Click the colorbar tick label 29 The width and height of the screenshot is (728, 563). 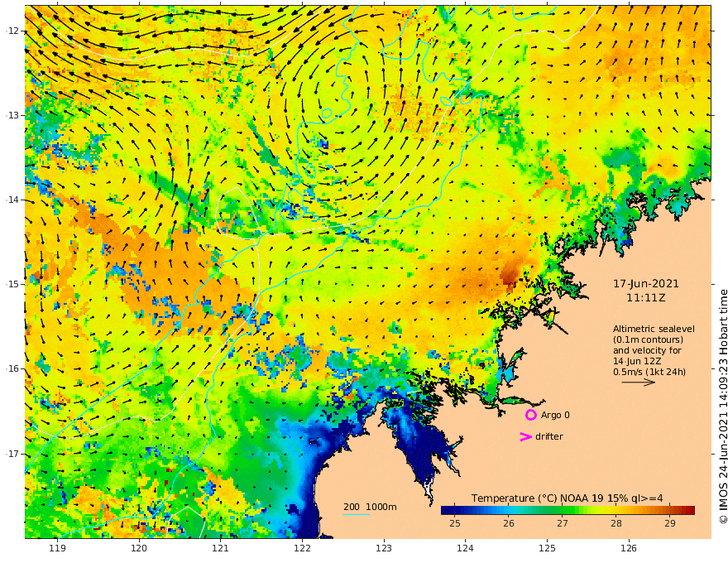point(670,523)
